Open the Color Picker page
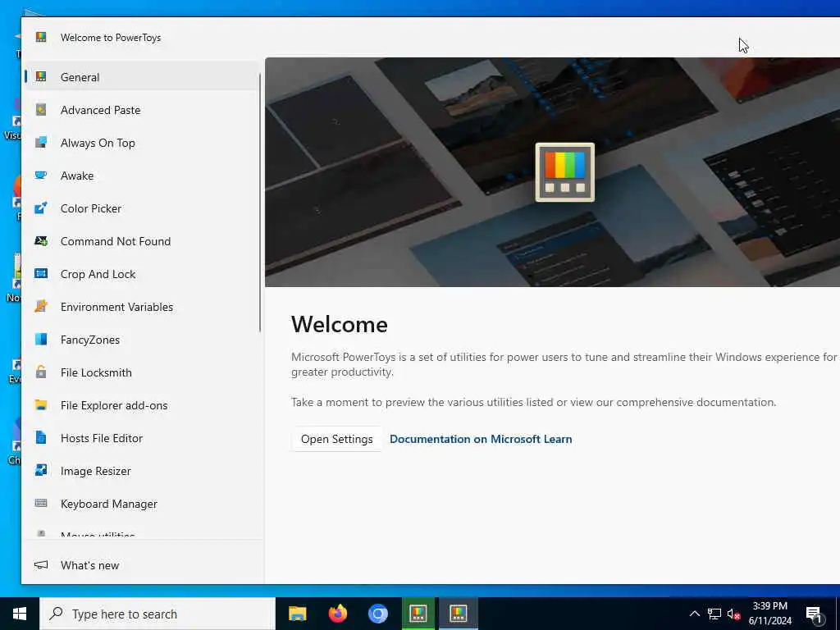840x630 pixels. pos(143,208)
